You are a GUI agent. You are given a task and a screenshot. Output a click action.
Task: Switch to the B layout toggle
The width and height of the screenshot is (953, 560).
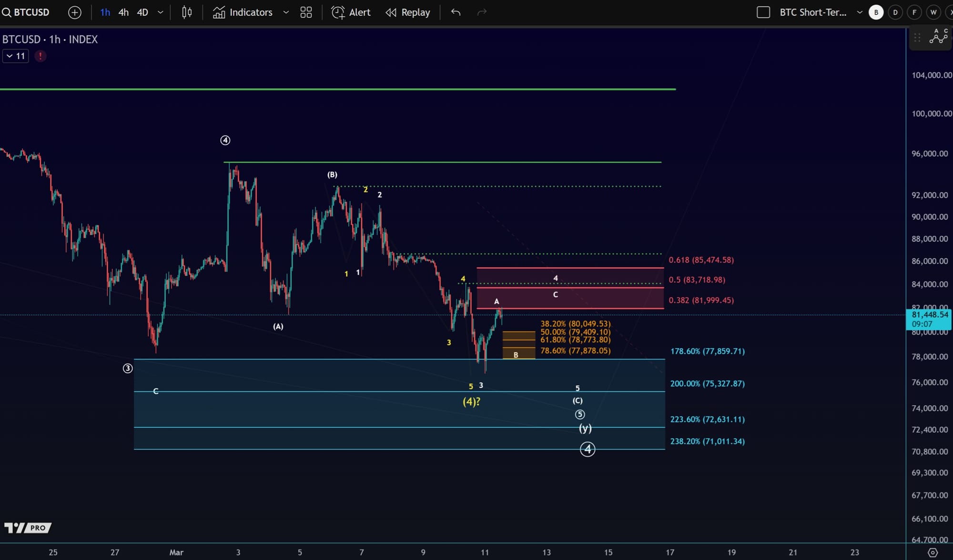click(876, 12)
